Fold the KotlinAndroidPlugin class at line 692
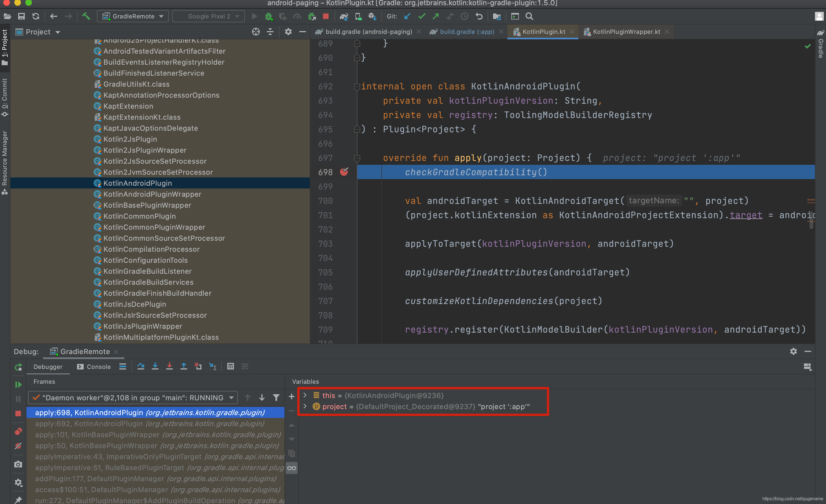The width and height of the screenshot is (826, 504). point(357,86)
